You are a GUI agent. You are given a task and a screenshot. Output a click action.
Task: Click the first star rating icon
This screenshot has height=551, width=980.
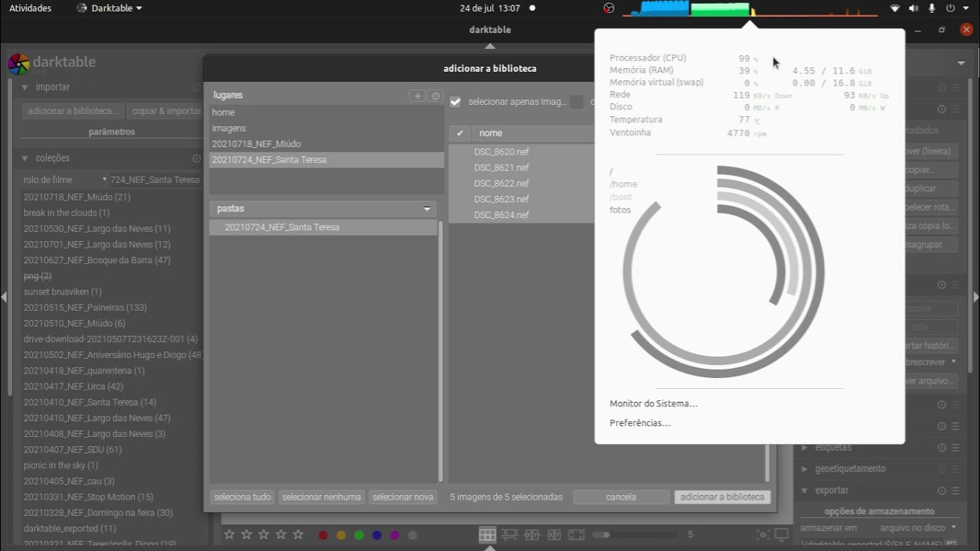point(230,535)
